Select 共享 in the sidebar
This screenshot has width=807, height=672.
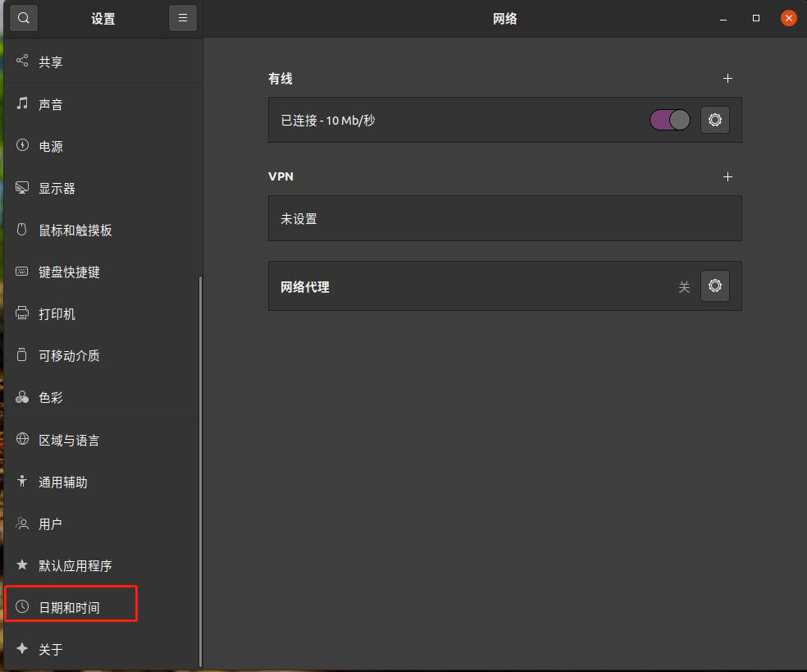pyautogui.click(x=51, y=62)
